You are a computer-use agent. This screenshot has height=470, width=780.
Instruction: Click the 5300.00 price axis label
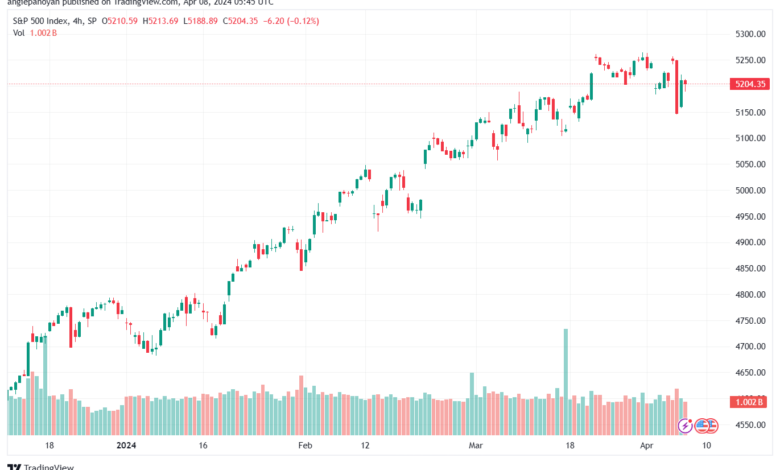[747, 34]
